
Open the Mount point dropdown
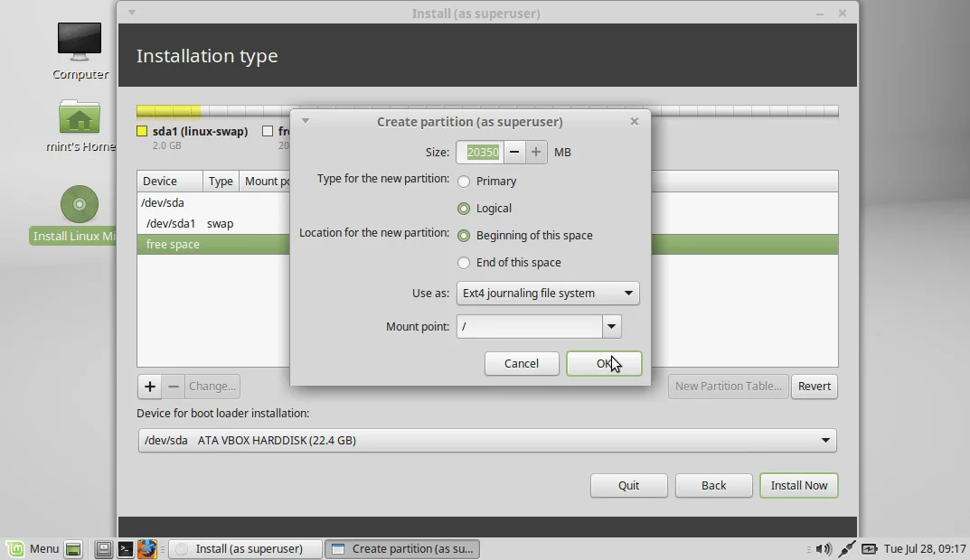click(x=610, y=326)
